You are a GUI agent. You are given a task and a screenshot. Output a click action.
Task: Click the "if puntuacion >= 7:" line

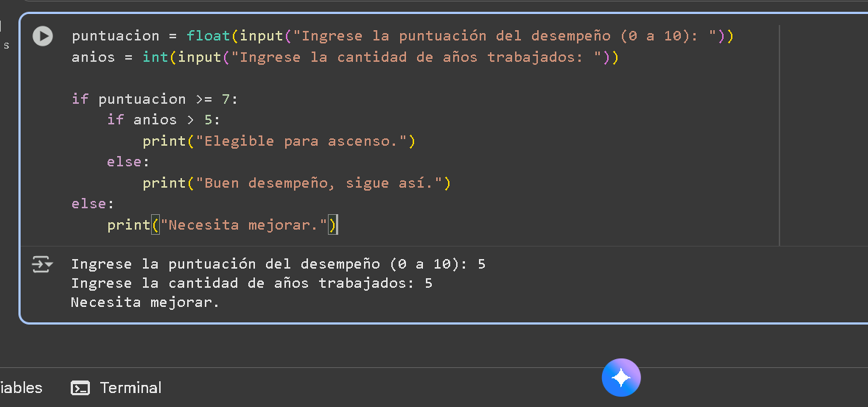(155, 99)
